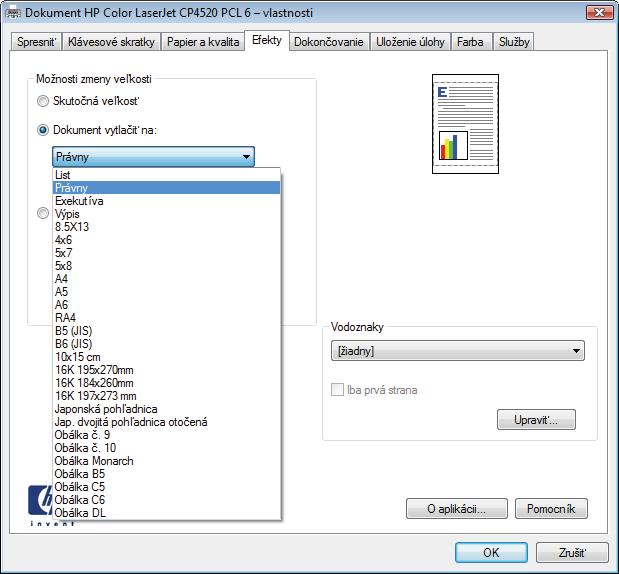Switch to Klávesové skratky tab
The image size is (619, 574).
[x=111, y=42]
